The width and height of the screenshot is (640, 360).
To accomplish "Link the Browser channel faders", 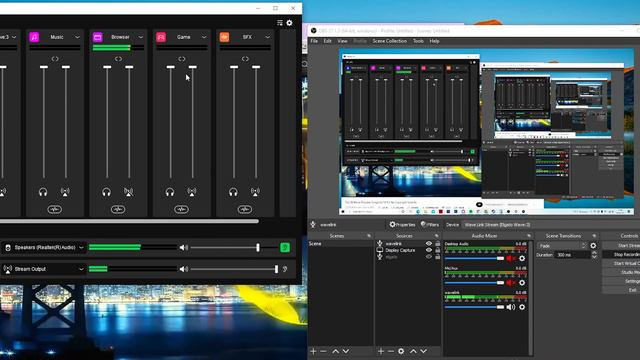I will (118, 59).
